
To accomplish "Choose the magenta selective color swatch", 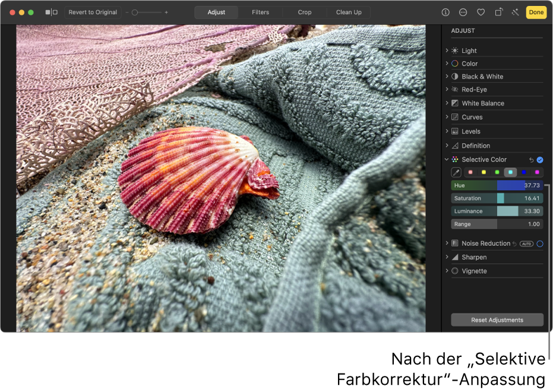I will pos(536,172).
